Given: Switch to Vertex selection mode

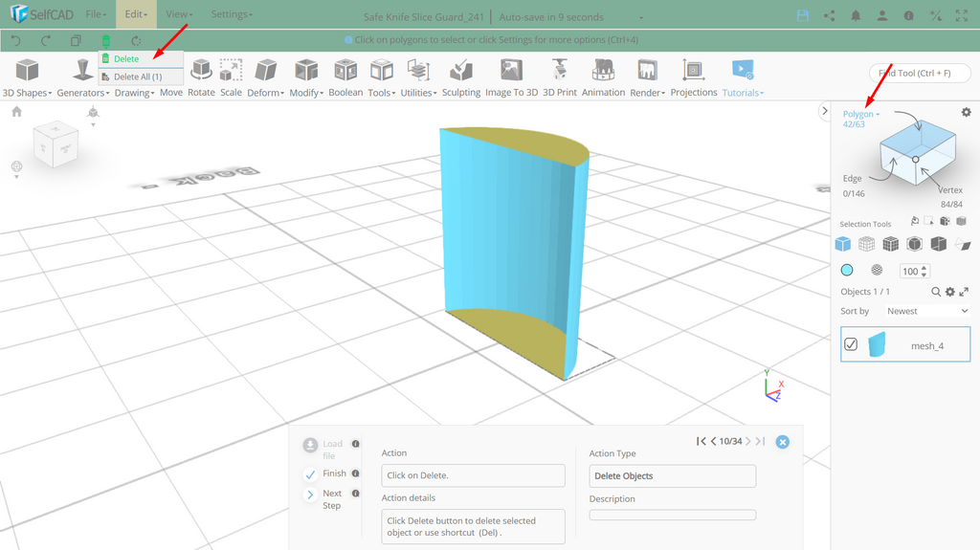Looking at the screenshot, I should 950,190.
